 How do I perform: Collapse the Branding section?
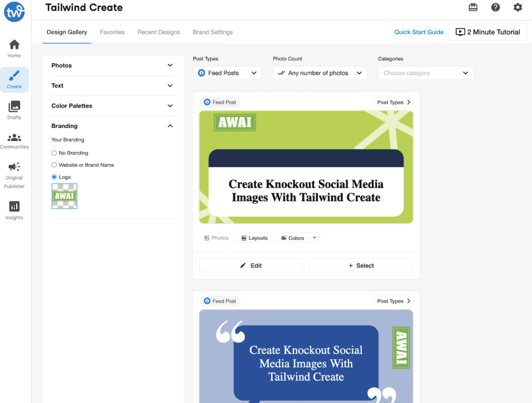(113, 125)
